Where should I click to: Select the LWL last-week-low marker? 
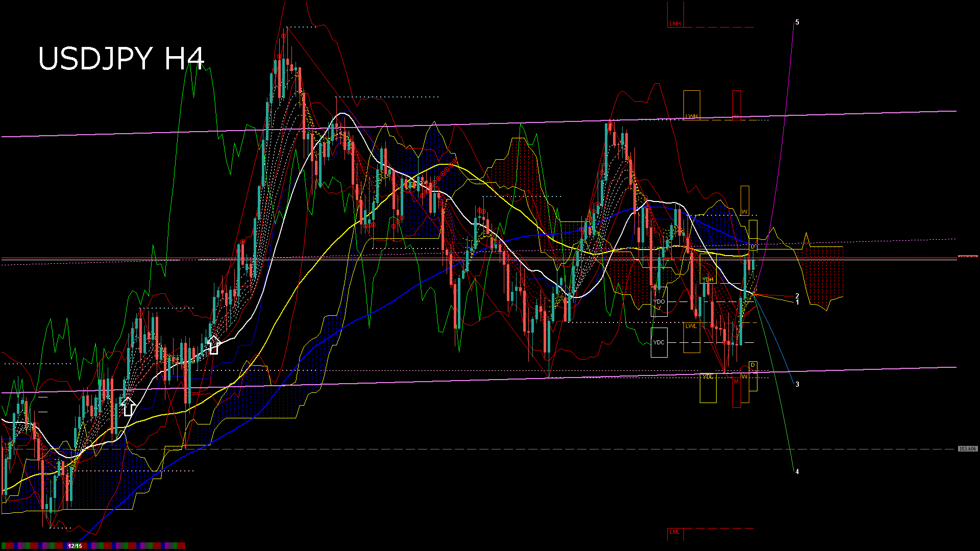692,326
